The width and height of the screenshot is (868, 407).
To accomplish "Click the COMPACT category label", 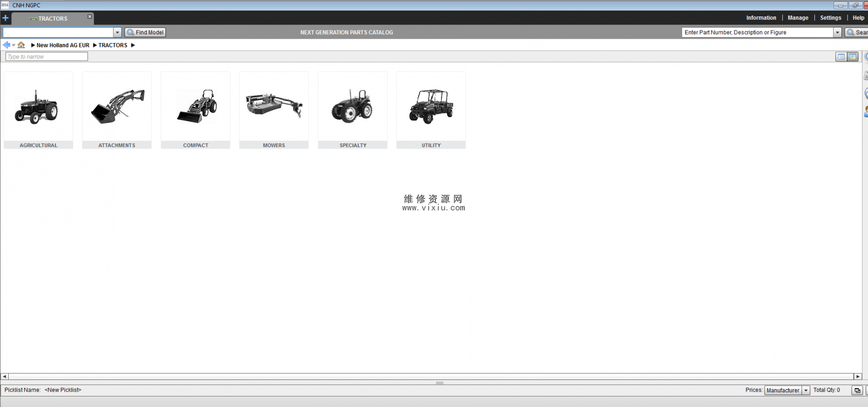I will tap(195, 145).
